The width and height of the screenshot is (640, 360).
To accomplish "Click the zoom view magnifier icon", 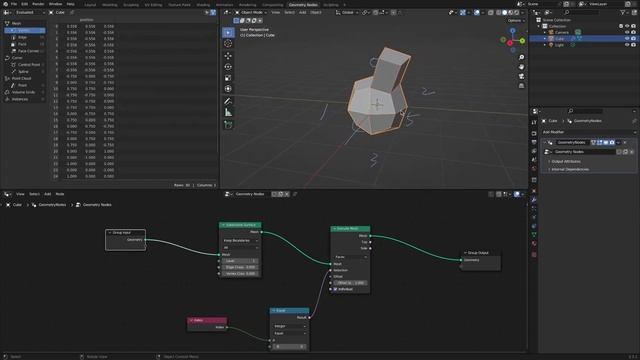I will pyautogui.click(x=521, y=58).
